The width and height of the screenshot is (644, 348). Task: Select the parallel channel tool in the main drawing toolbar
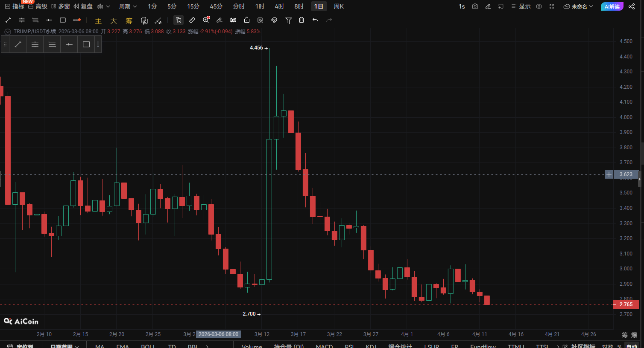[22, 20]
